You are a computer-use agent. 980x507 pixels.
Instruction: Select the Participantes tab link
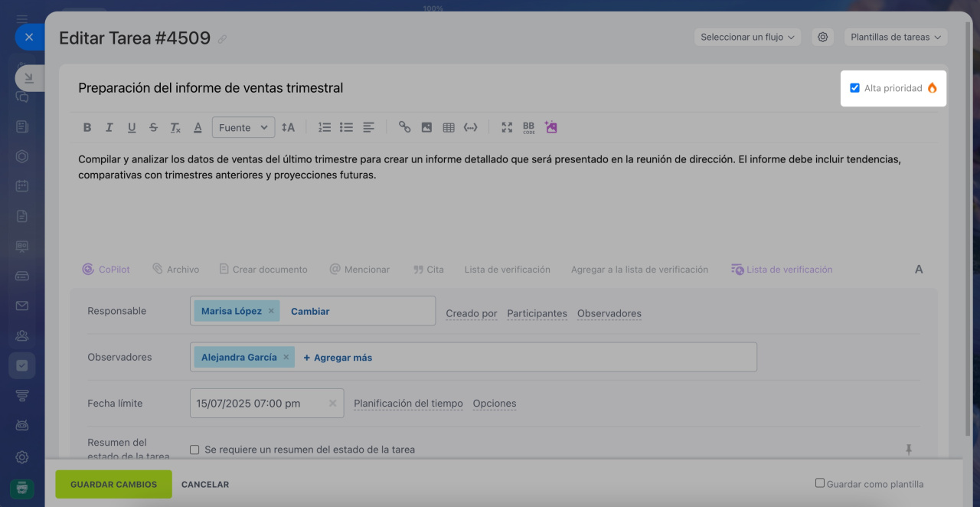(537, 313)
